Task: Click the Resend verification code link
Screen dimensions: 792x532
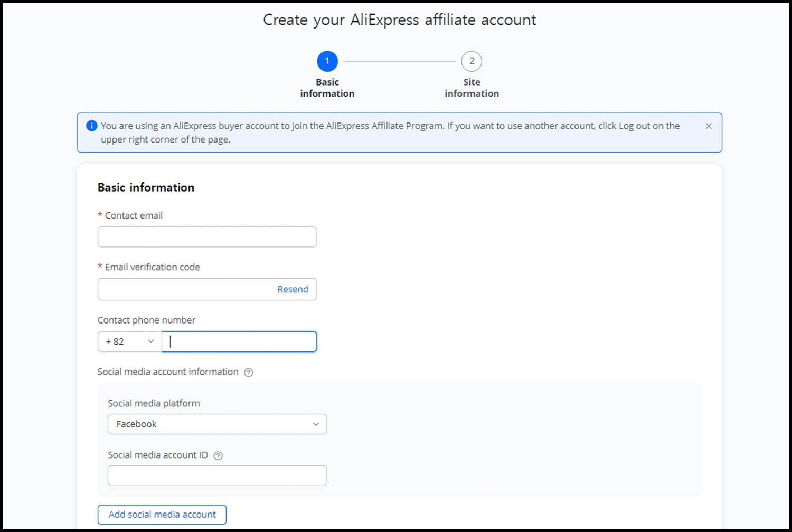Action: 293,289
